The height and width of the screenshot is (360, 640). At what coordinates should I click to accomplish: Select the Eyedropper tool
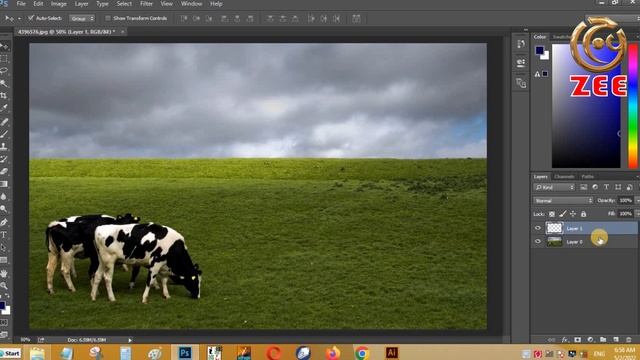[4, 108]
